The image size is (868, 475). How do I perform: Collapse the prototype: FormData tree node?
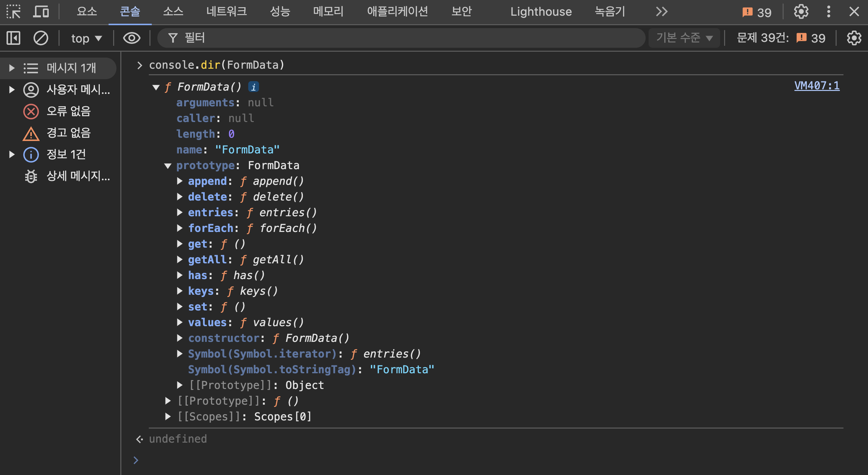pos(168,166)
